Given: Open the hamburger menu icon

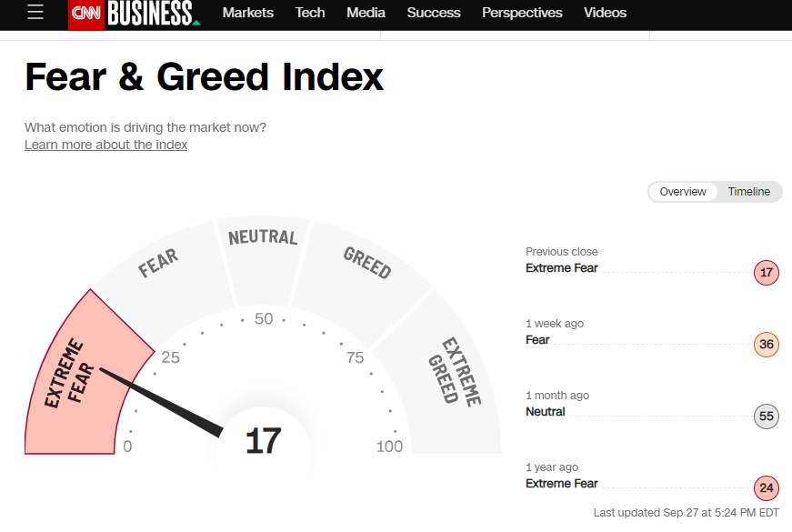Looking at the screenshot, I should tap(35, 12).
